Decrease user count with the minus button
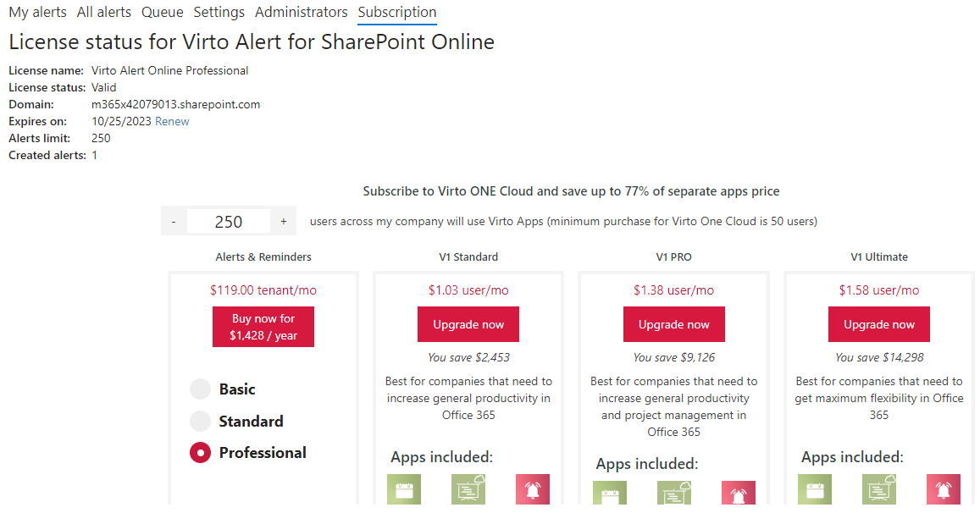Viewport: 980px width, 513px height. click(174, 222)
